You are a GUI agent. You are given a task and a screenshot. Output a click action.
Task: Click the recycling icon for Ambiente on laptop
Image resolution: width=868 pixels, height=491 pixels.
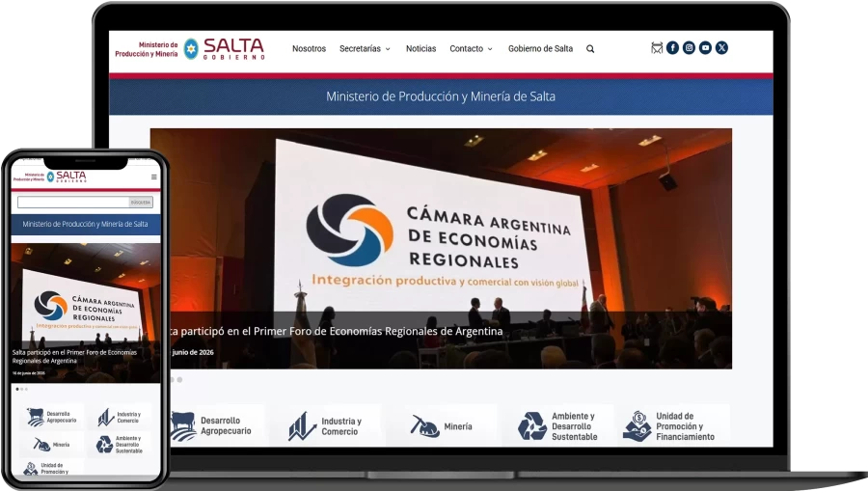[x=532, y=426]
